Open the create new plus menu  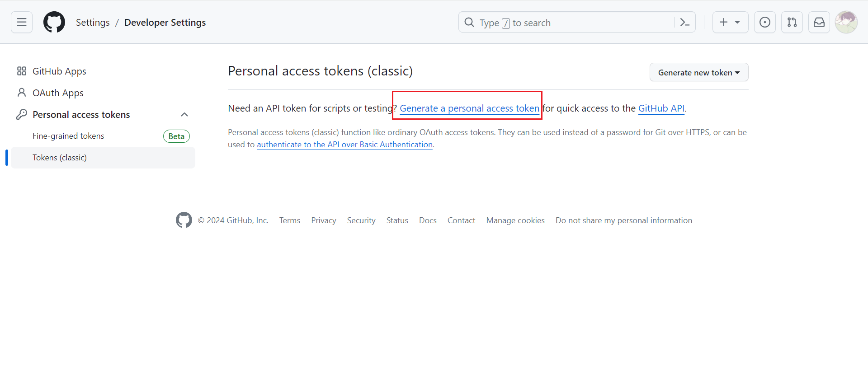coord(731,22)
